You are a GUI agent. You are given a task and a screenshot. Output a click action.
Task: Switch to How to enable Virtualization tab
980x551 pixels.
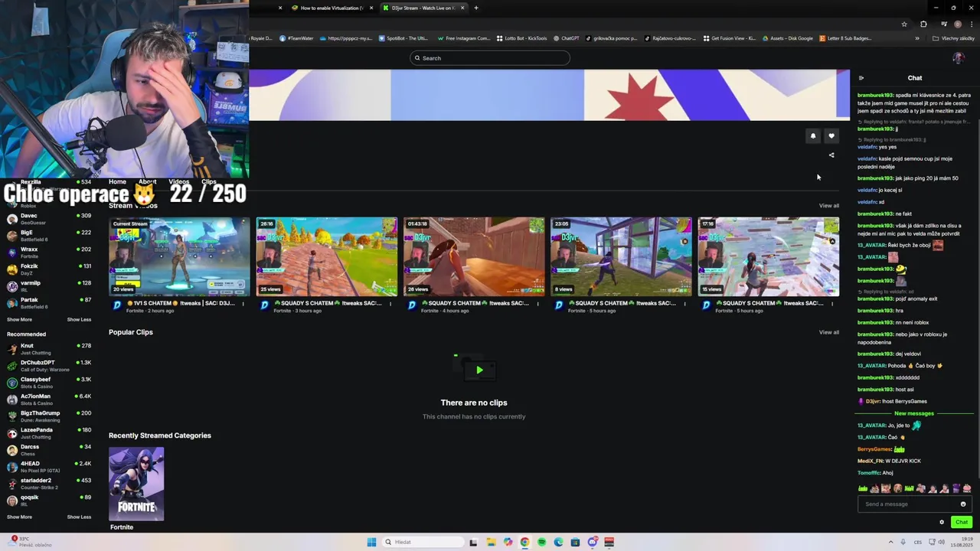(328, 8)
